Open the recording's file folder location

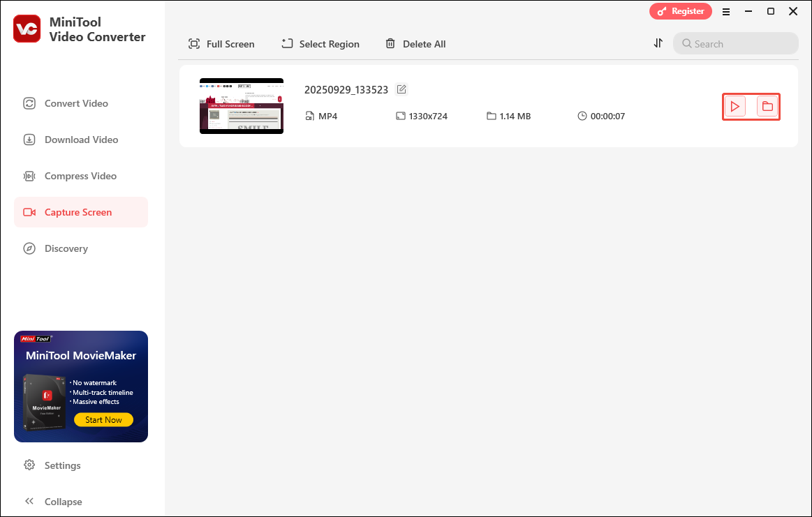click(x=767, y=107)
